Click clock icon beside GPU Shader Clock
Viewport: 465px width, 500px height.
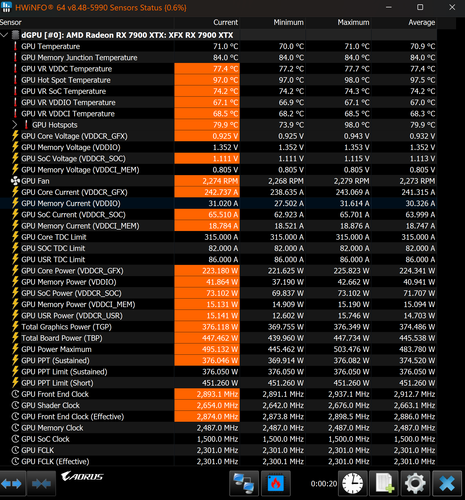tap(15, 405)
